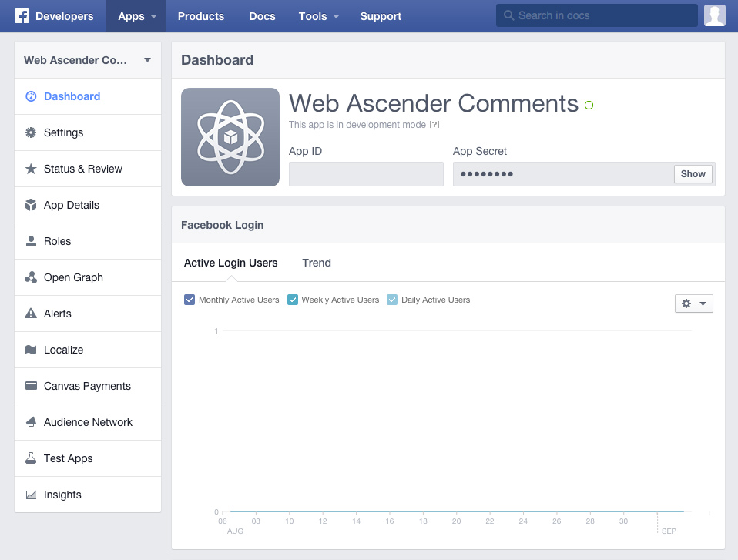Viewport: 738px width, 560px height.
Task: Open App Details page
Action: pyautogui.click(x=88, y=205)
